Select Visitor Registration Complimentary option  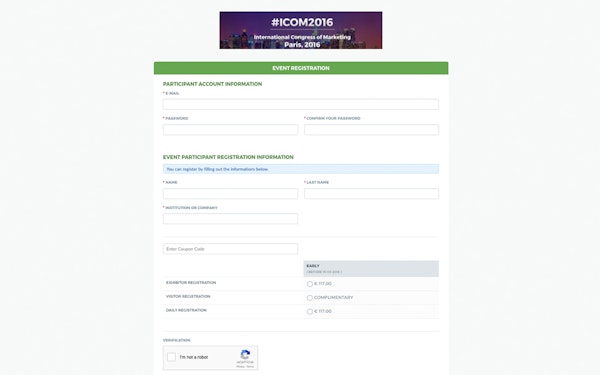[310, 298]
